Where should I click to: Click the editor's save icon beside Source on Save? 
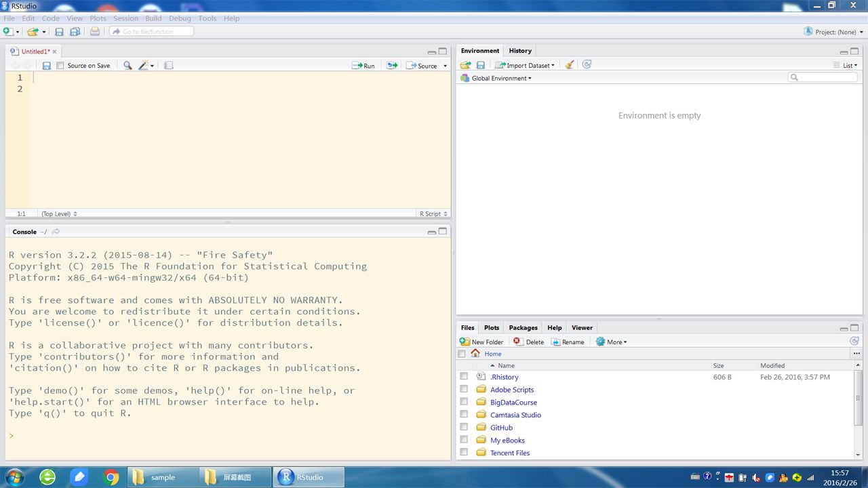[x=46, y=66]
